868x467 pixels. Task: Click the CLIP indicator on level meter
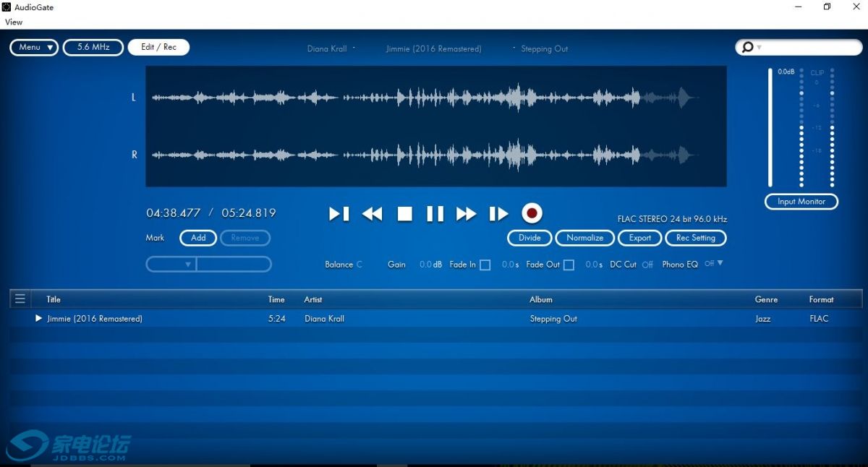tap(817, 73)
